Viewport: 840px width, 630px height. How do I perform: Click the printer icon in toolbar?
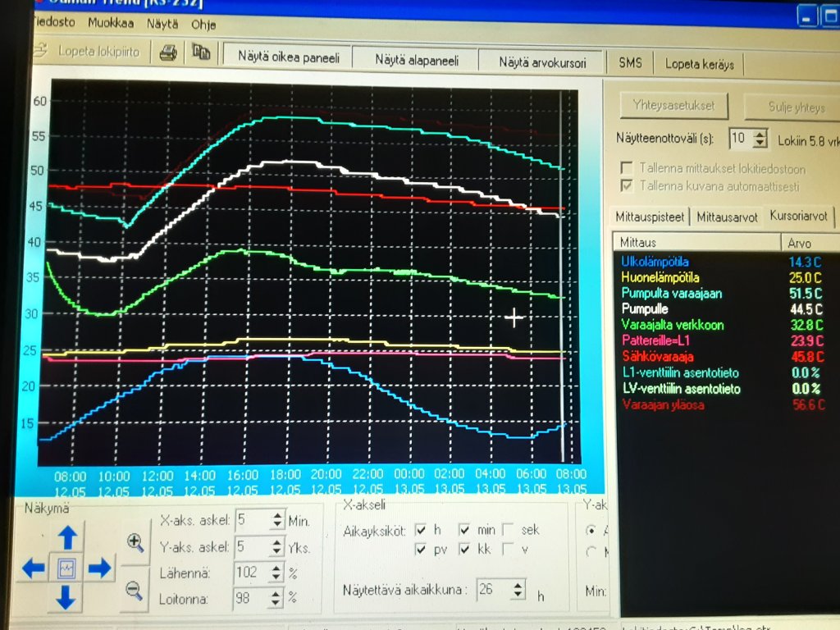[x=168, y=52]
